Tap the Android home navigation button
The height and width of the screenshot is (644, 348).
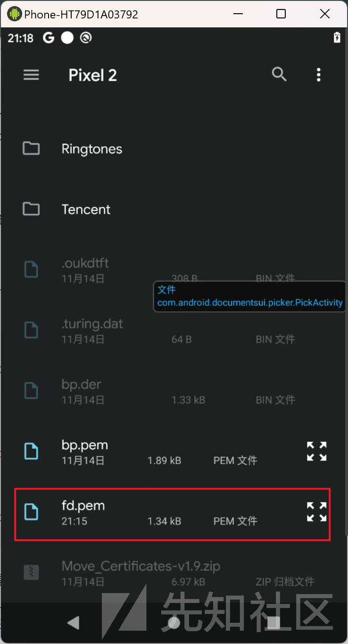click(x=174, y=623)
